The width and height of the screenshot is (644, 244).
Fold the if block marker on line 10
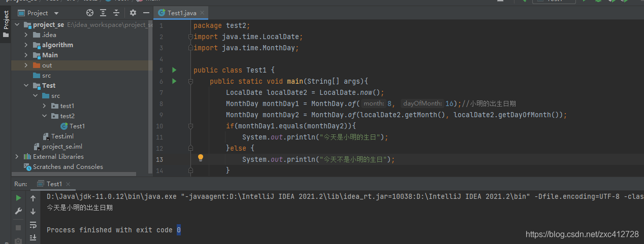(190, 126)
